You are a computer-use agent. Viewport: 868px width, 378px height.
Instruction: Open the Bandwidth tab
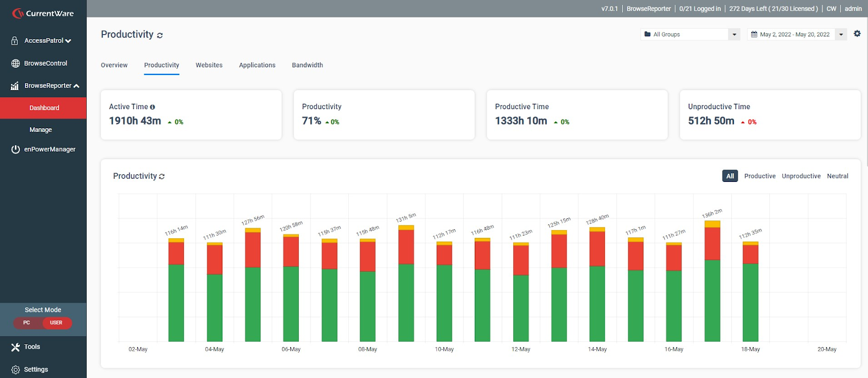(x=308, y=65)
